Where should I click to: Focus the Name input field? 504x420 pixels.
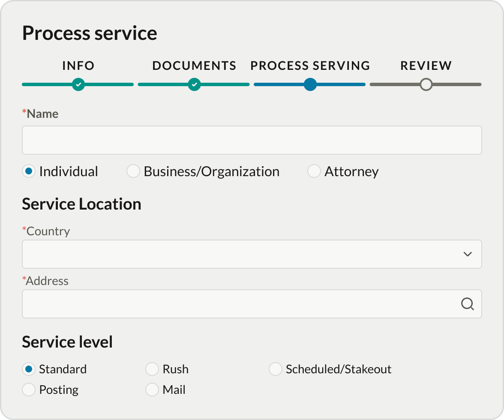pos(252,140)
